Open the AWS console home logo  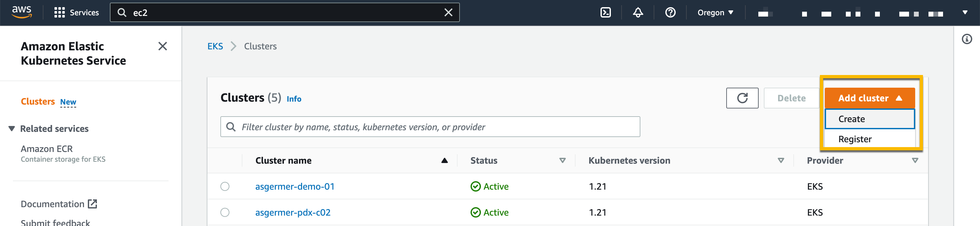[22, 12]
